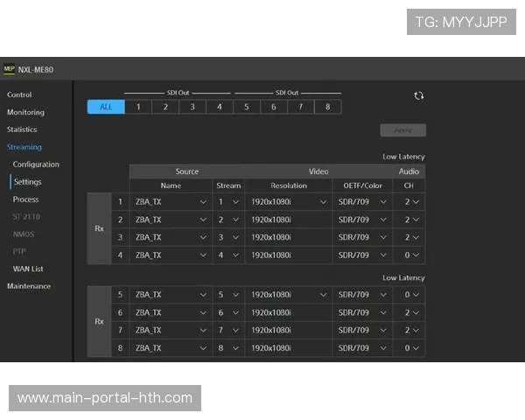The height and width of the screenshot is (420, 525).
Task: Click the refresh icon at top right
Action: click(418, 96)
